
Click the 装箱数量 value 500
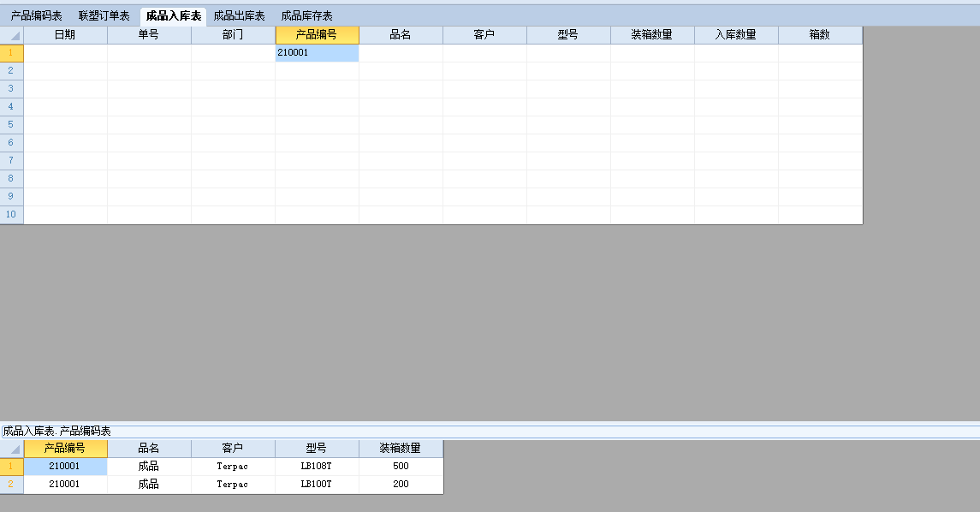[x=401, y=467]
